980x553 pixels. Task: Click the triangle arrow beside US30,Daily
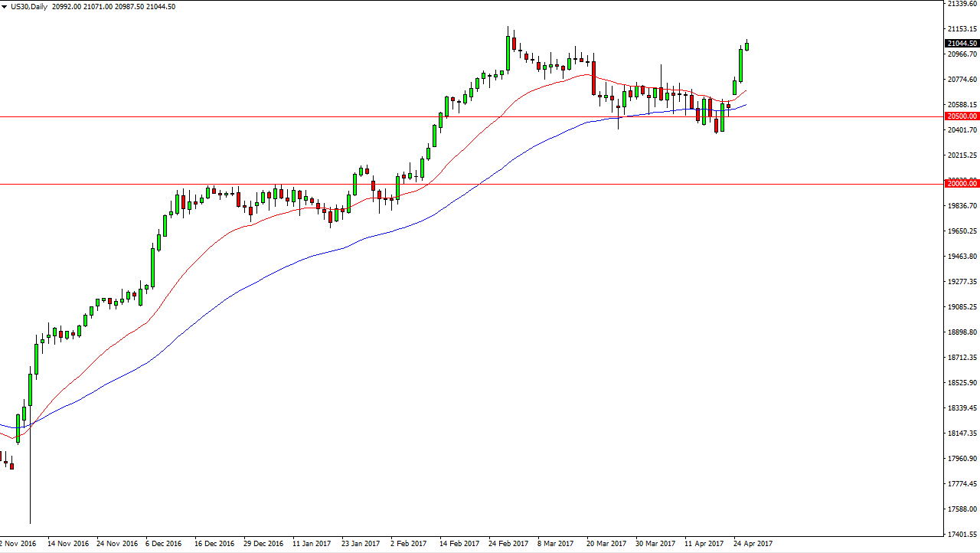[5, 7]
